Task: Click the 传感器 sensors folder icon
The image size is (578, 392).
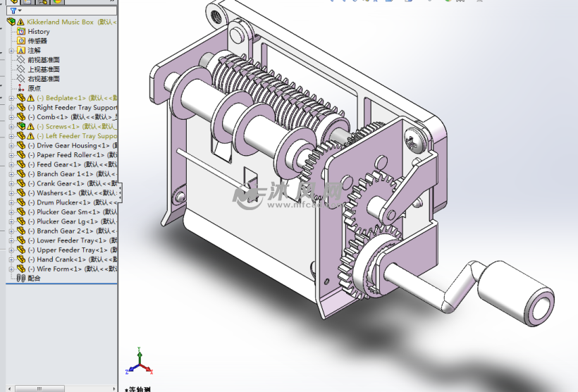Action: click(21, 41)
